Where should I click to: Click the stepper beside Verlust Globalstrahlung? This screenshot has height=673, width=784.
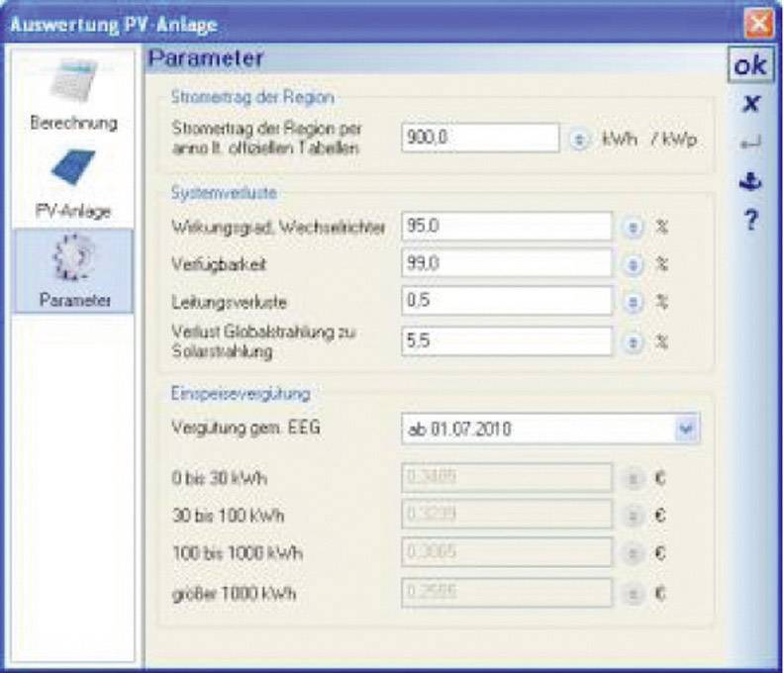pos(633,342)
